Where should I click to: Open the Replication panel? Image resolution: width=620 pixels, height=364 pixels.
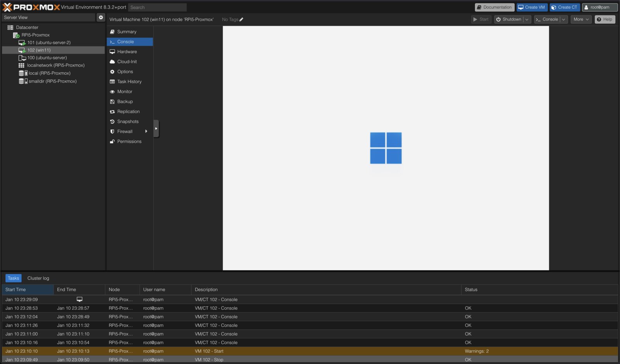point(130,112)
